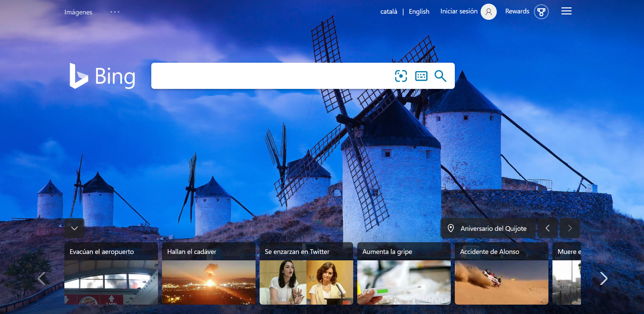Click the Bing logo
The width and height of the screenshot is (644, 314).
click(102, 76)
